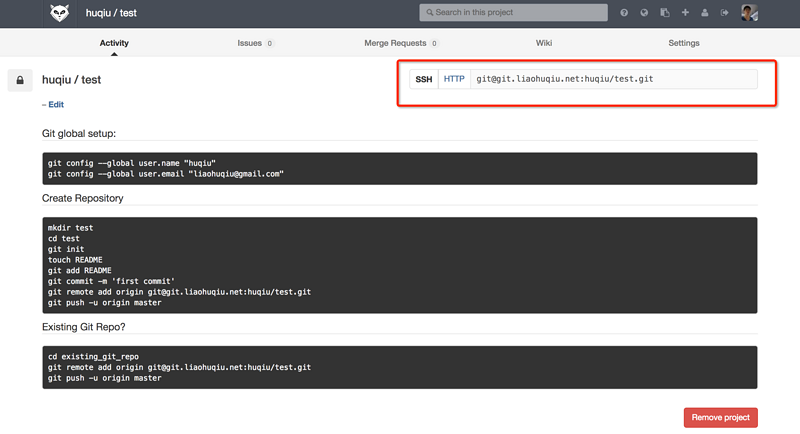This screenshot has height=434, width=800.
Task: Open the Activity tab
Action: tap(114, 43)
